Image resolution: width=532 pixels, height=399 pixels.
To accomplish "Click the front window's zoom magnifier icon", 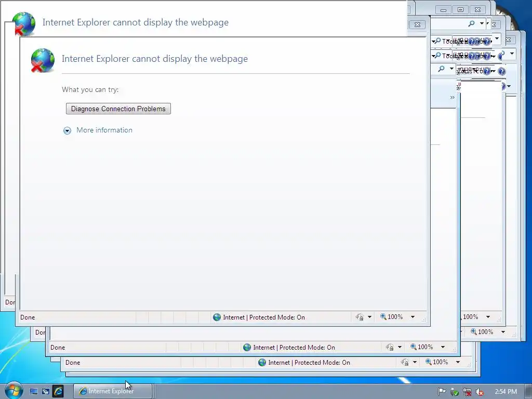I will point(383,316).
